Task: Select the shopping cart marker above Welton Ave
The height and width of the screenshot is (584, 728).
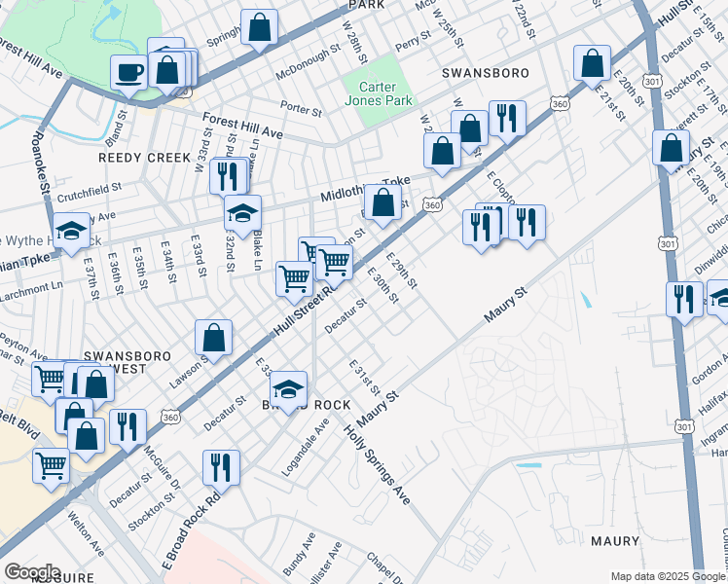Action: click(x=51, y=464)
